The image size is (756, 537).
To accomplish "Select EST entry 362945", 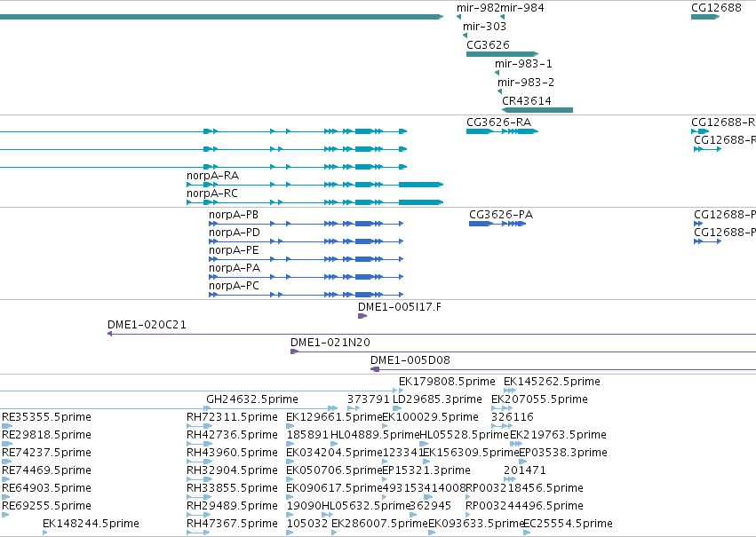I will tap(431, 507).
